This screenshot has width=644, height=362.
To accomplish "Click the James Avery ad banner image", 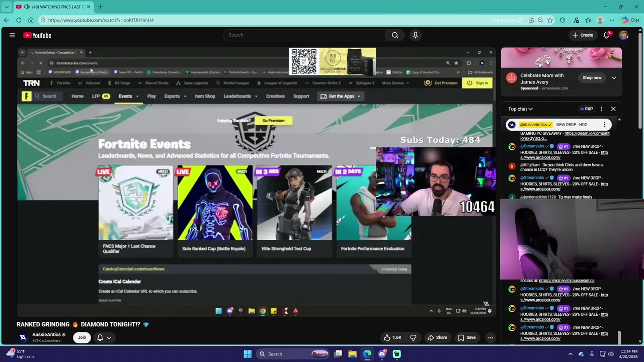I will coord(561,57).
